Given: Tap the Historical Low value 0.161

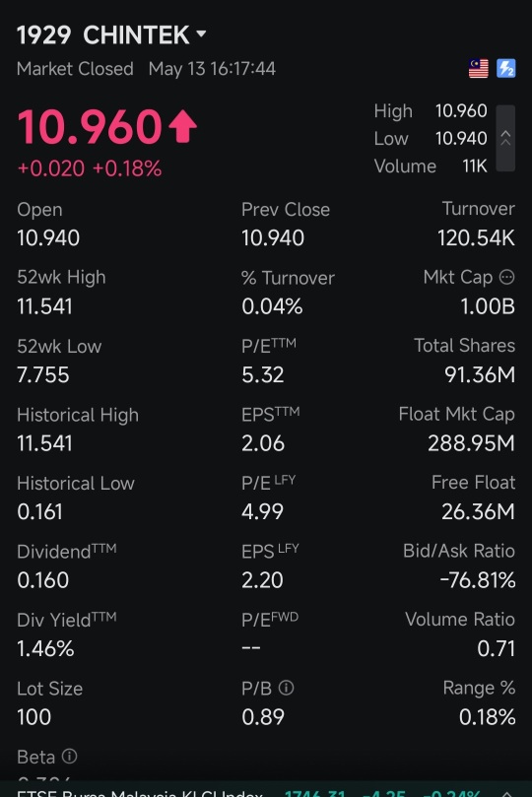Looking at the screenshot, I should click(39, 511).
